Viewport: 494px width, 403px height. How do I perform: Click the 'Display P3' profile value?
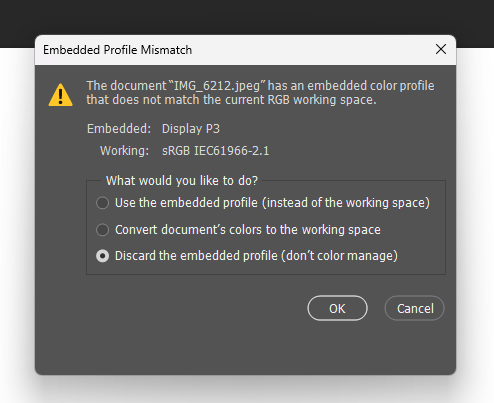(191, 129)
